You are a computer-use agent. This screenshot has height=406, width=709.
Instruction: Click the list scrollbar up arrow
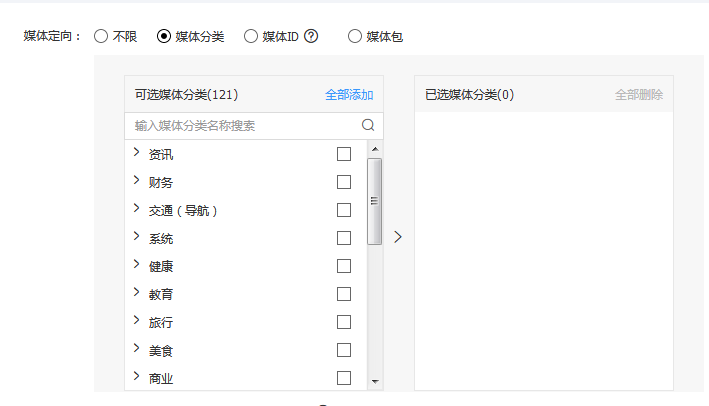[x=375, y=149]
